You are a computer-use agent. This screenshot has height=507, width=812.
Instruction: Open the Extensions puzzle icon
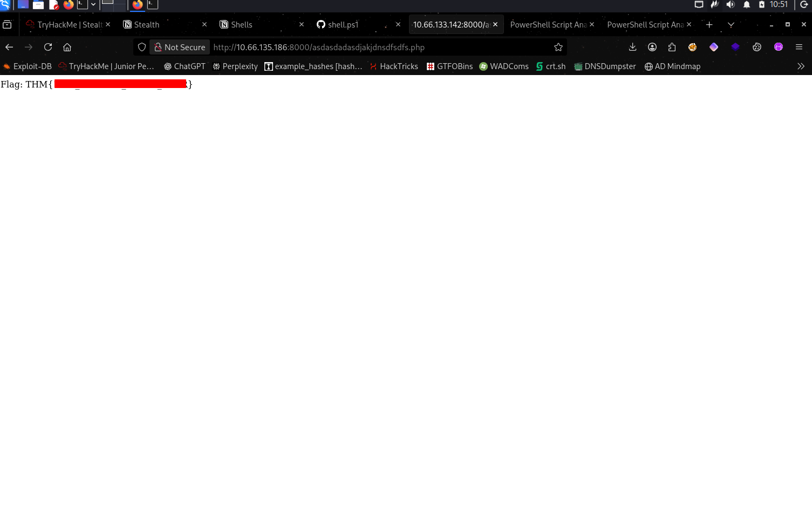click(x=672, y=48)
